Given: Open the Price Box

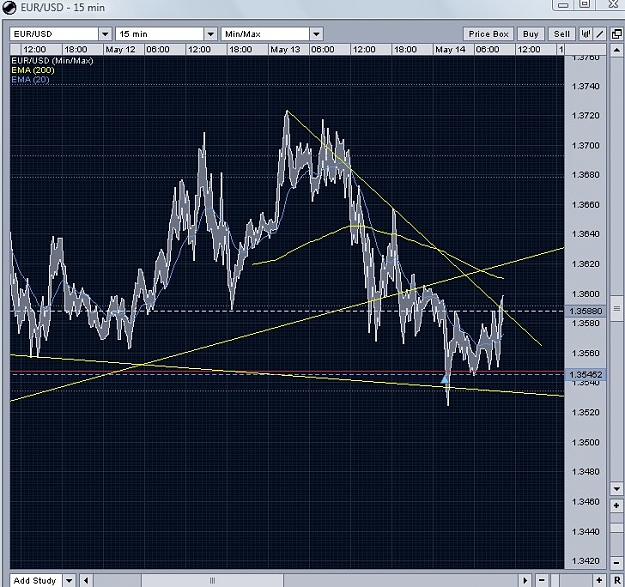Looking at the screenshot, I should click(x=488, y=34).
